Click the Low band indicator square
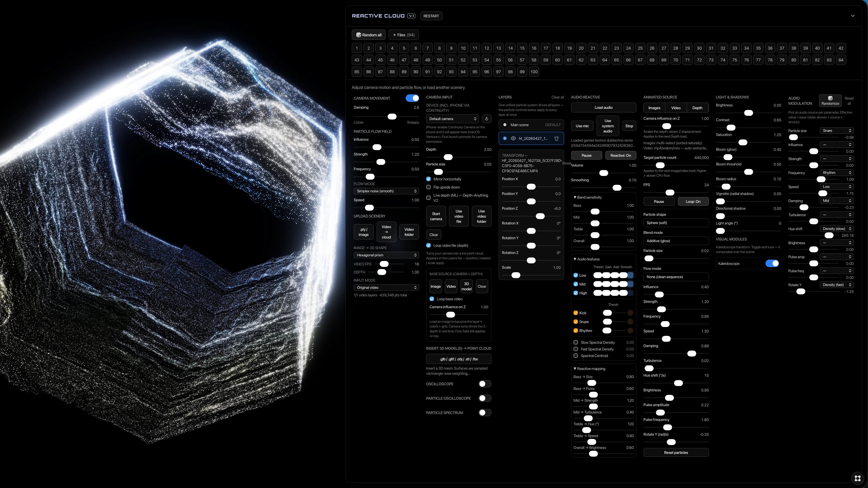868x488 pixels. click(x=630, y=275)
